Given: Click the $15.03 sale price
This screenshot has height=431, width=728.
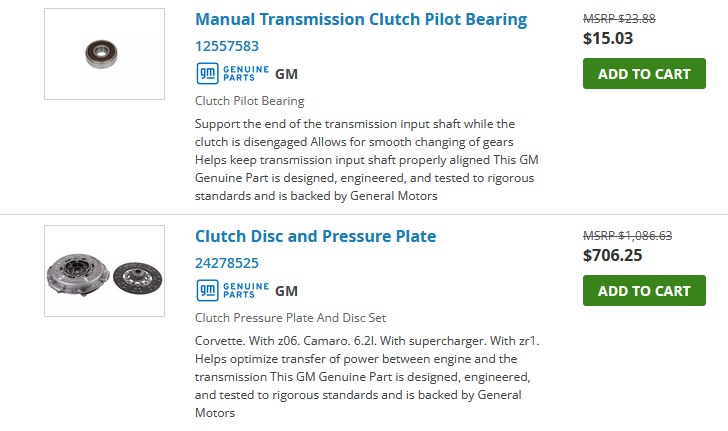Looking at the screenshot, I should tap(608, 39).
